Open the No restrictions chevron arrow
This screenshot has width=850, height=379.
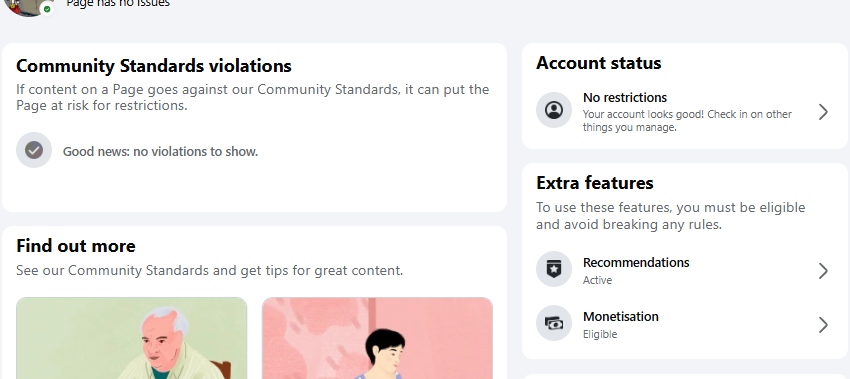coord(823,112)
